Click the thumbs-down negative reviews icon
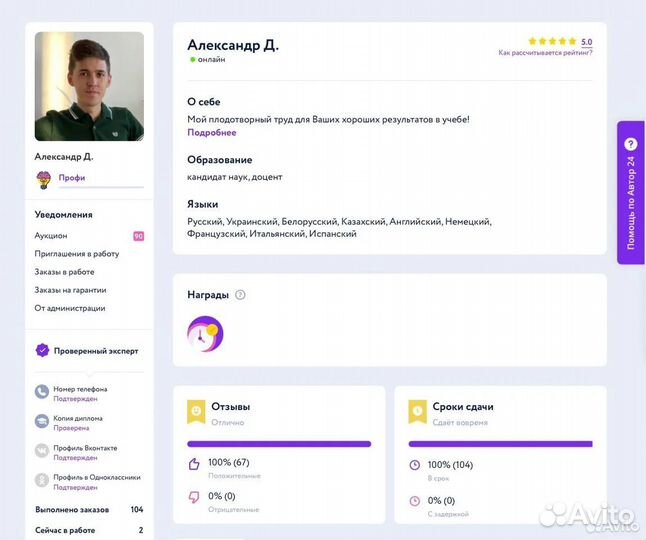 click(194, 497)
